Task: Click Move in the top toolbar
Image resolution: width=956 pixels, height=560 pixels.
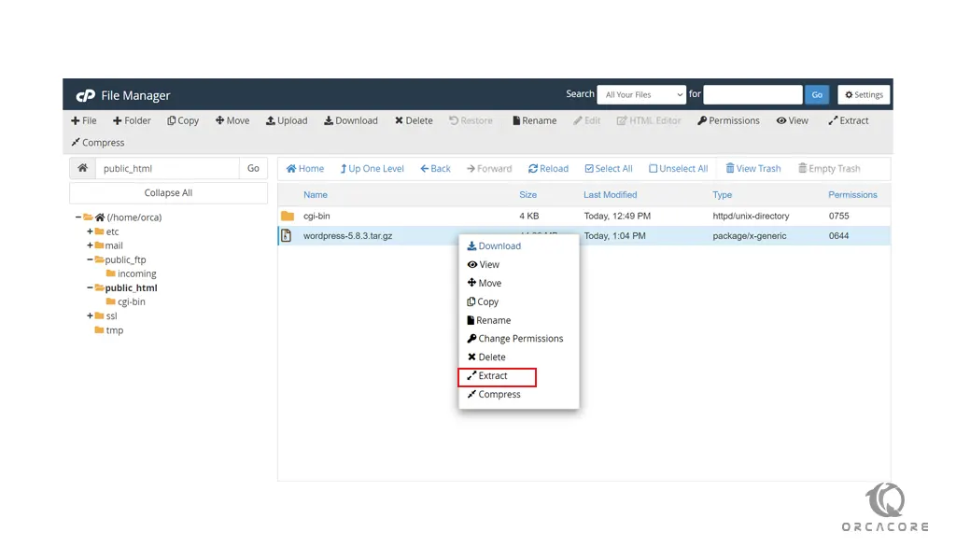Action: tap(232, 120)
